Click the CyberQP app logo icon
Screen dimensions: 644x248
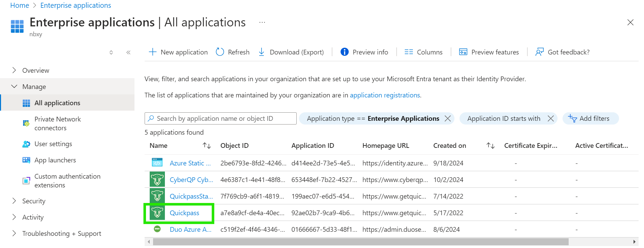pyautogui.click(x=157, y=179)
